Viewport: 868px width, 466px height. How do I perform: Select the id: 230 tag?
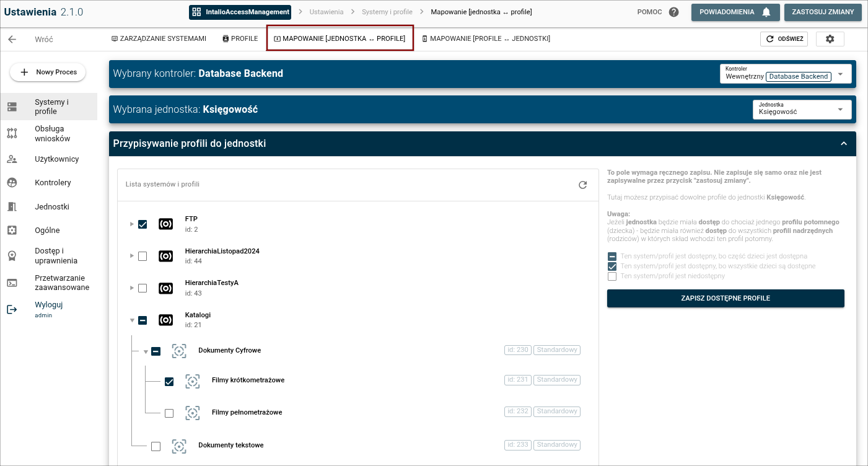[518, 350]
